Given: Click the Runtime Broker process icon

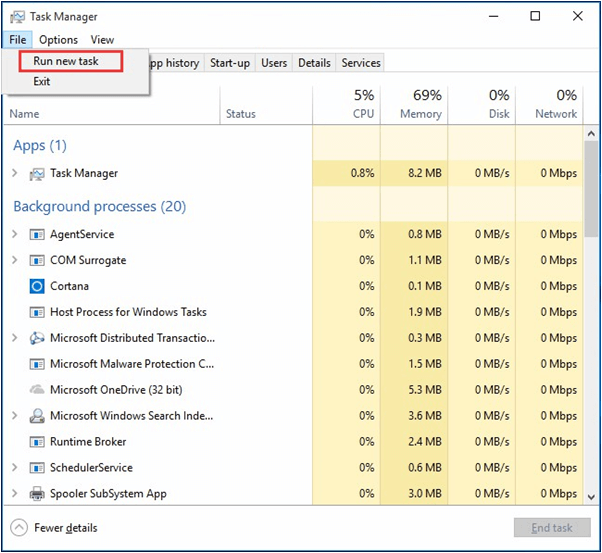Looking at the screenshot, I should tap(37, 442).
